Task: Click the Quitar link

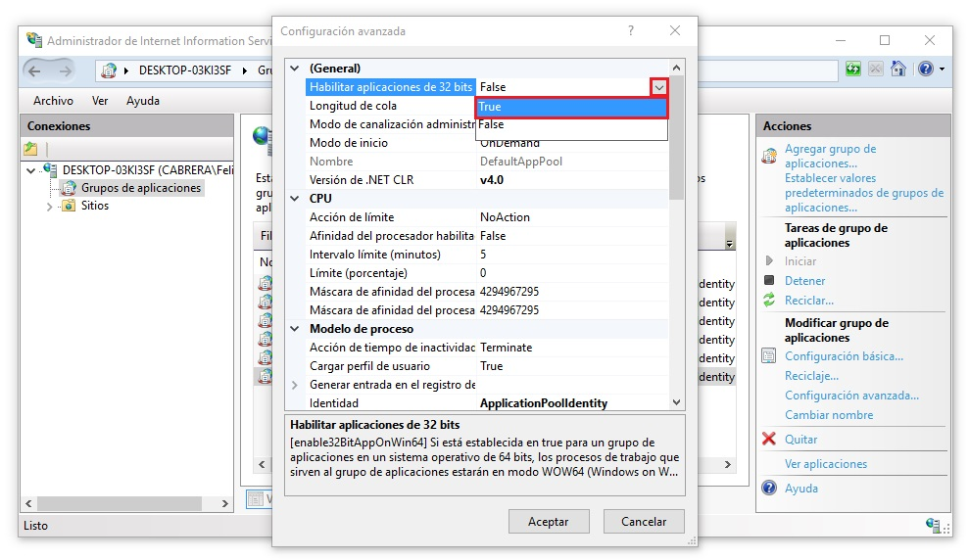Action: [x=800, y=440]
